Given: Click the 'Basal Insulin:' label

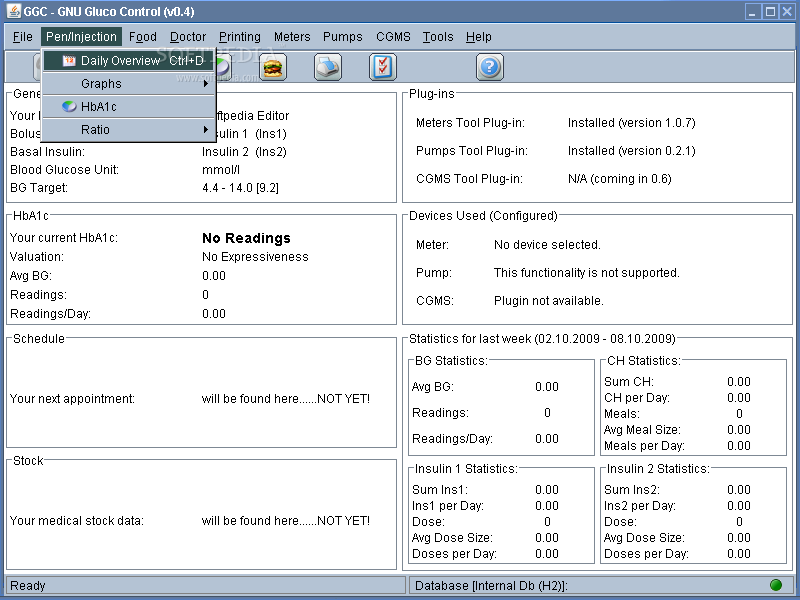Looking at the screenshot, I should click(x=47, y=152).
